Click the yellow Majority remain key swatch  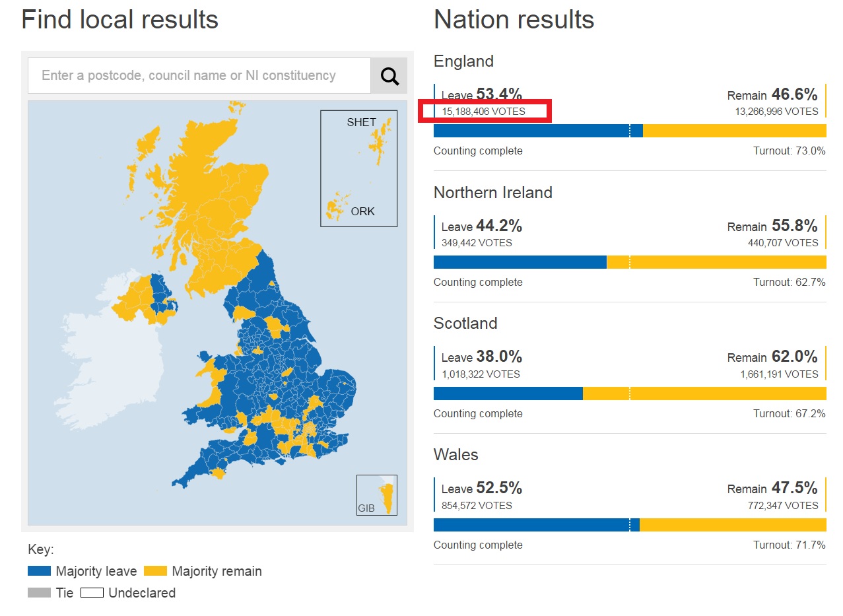155,571
